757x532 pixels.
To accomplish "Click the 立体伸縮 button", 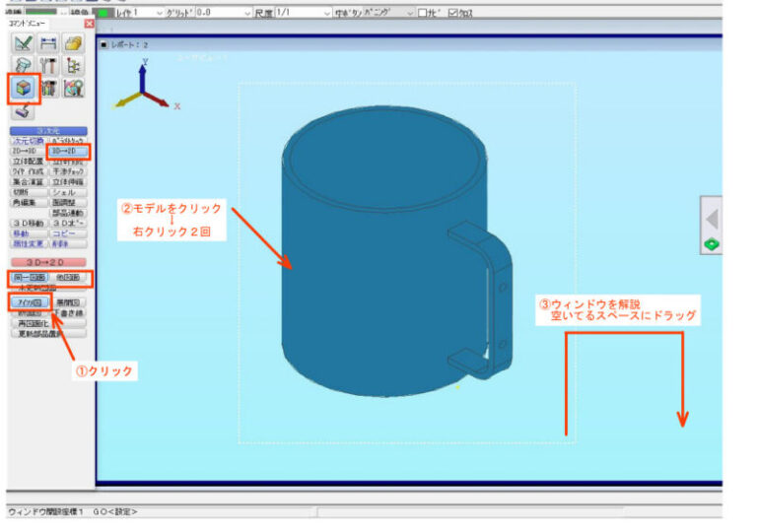I will [68, 182].
